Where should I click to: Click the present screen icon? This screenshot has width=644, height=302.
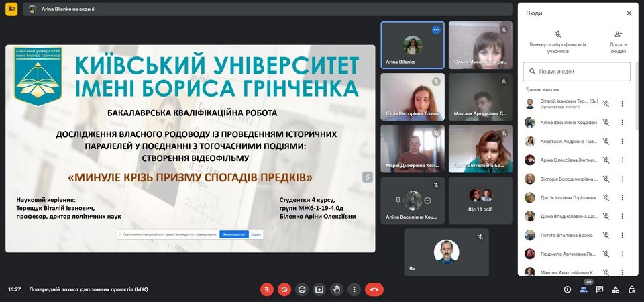(319, 289)
